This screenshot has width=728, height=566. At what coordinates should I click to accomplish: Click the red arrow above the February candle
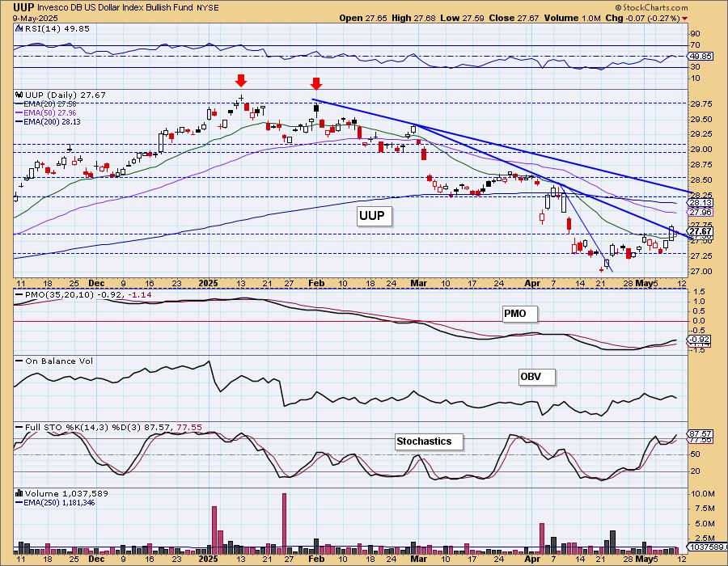click(x=316, y=83)
